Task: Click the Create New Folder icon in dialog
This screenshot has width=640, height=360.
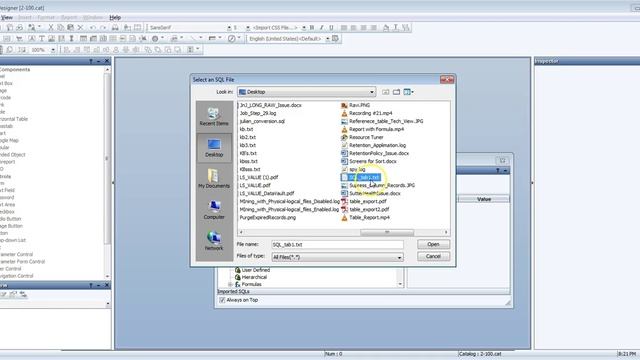Action: coord(396,92)
